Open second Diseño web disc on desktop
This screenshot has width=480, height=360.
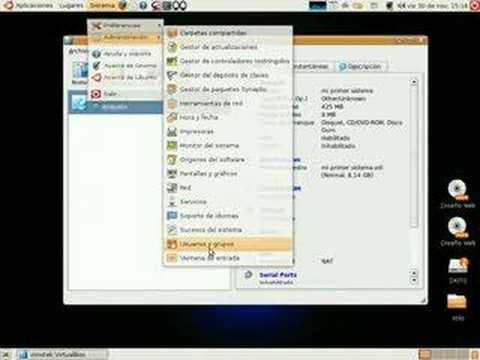point(457,228)
